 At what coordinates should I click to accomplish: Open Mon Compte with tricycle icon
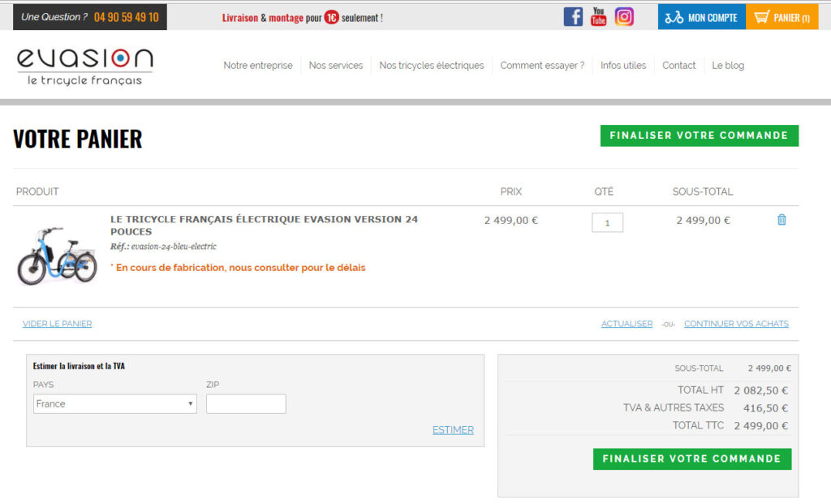tap(701, 17)
